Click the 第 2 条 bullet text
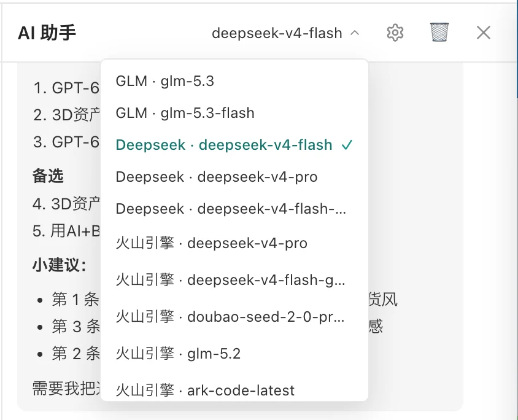This screenshot has height=420, width=518. 75,353
